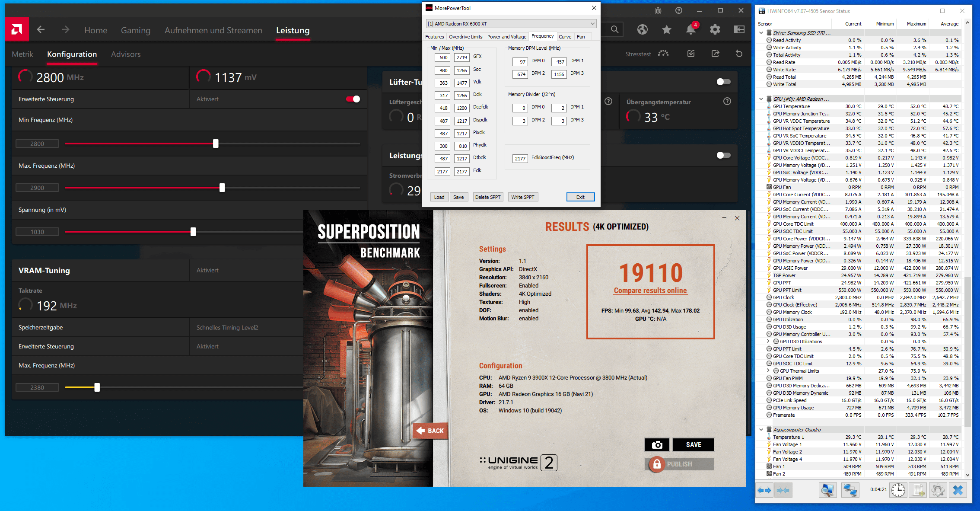Click the help icon next to Lüftergeschwindigkeit

[x=608, y=101]
